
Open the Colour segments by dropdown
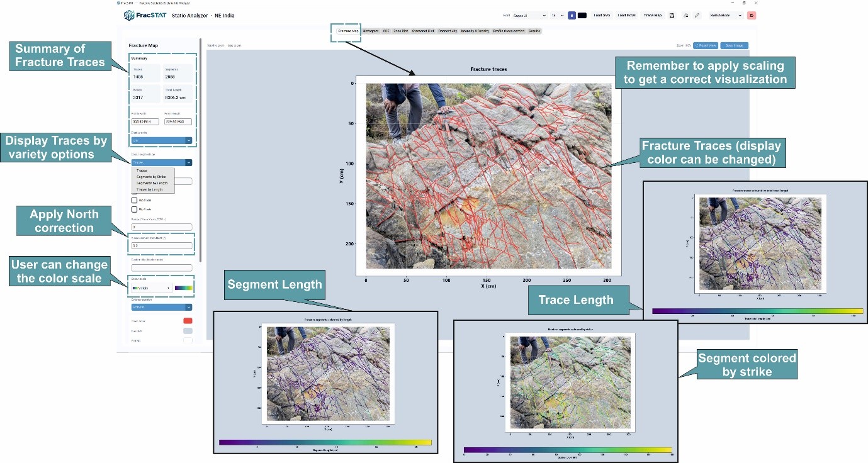pos(162,162)
